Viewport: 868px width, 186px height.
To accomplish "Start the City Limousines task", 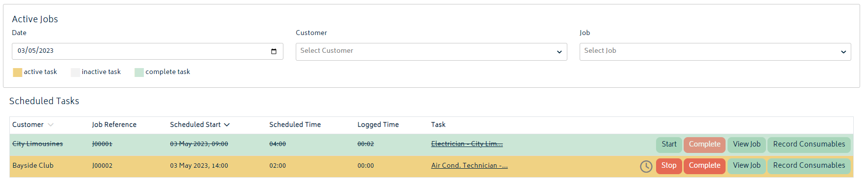I will point(669,145).
